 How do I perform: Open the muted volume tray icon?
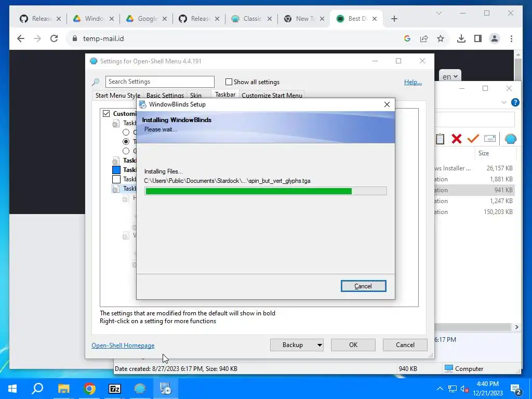click(x=464, y=389)
